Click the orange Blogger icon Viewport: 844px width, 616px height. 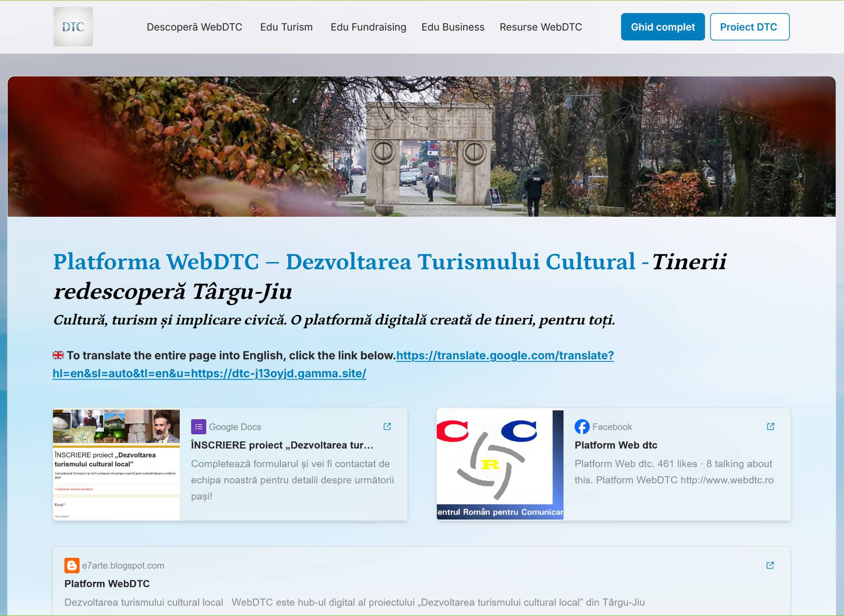point(72,565)
